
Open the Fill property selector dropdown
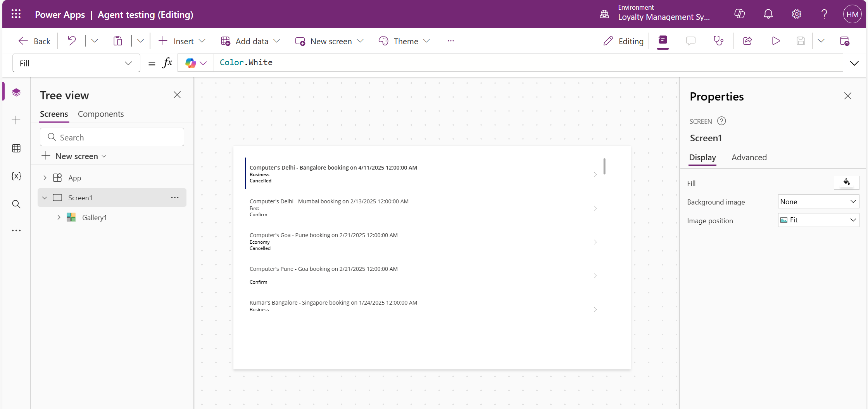[76, 63]
